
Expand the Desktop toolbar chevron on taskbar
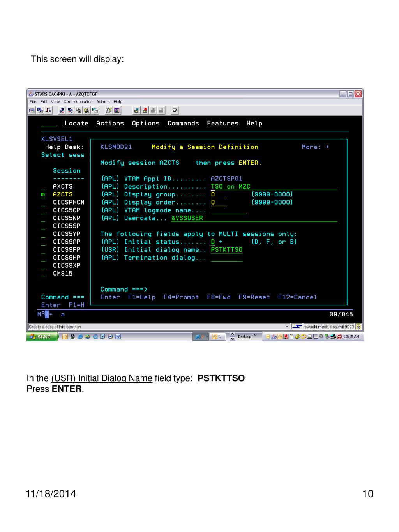pos(255,335)
